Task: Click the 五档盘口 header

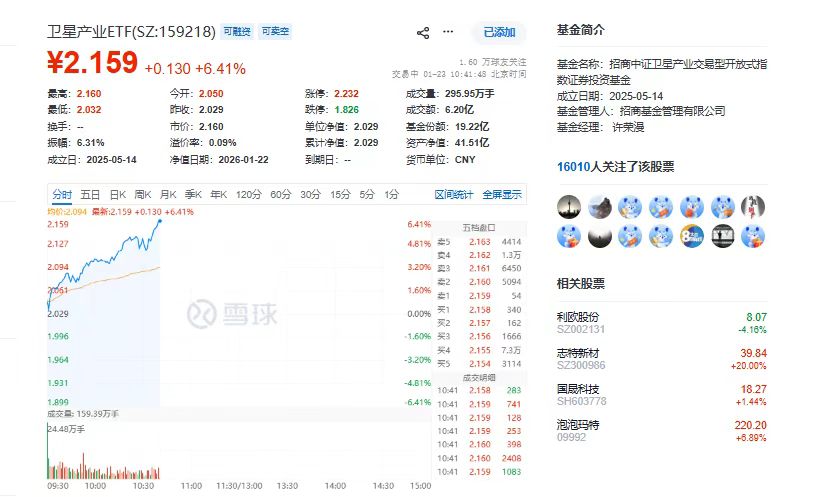Action: 479,228
